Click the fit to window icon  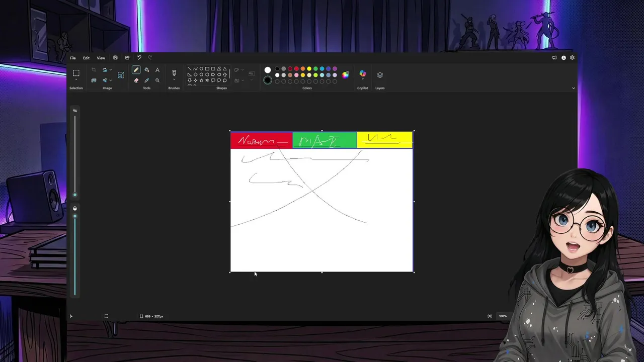pyautogui.click(x=490, y=316)
